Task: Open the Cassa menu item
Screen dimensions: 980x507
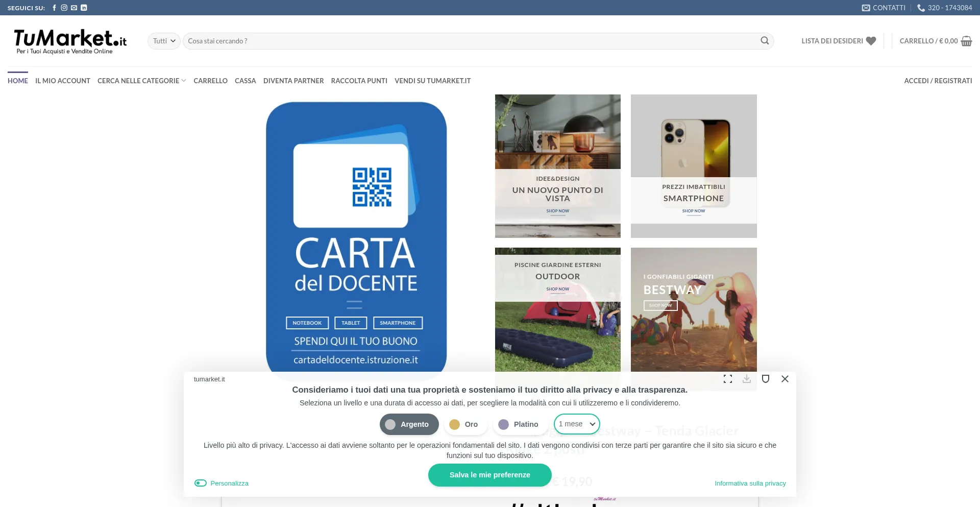Action: pos(246,81)
